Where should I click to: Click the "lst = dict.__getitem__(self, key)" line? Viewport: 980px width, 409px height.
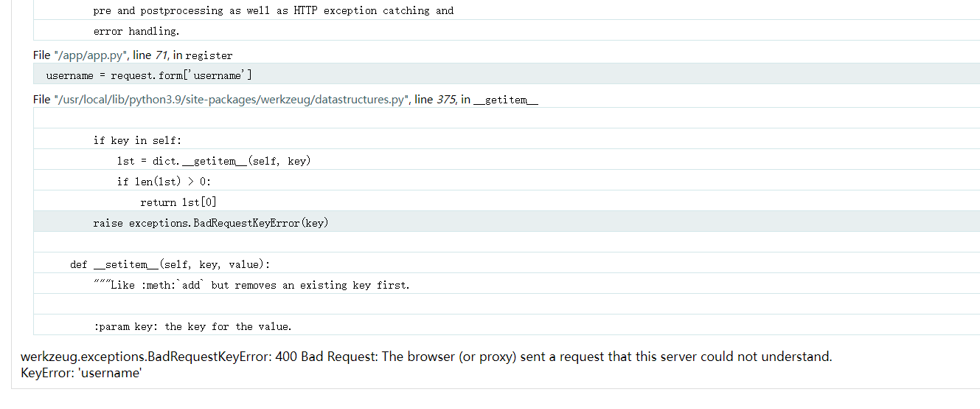coord(213,161)
